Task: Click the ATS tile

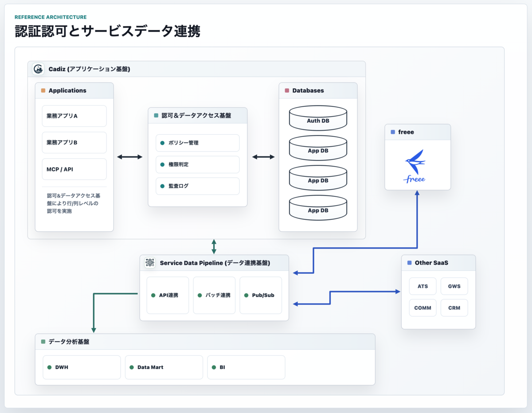Action: pos(423,286)
